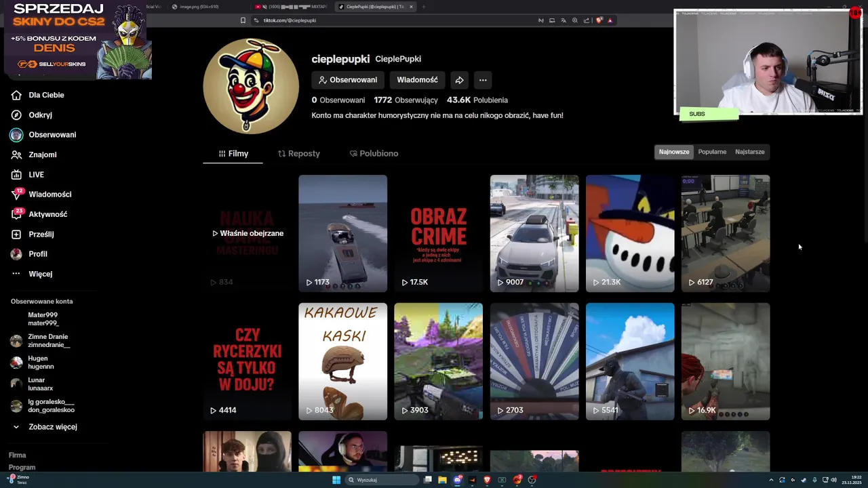
Task: Click the Program footer link
Action: coord(22,468)
